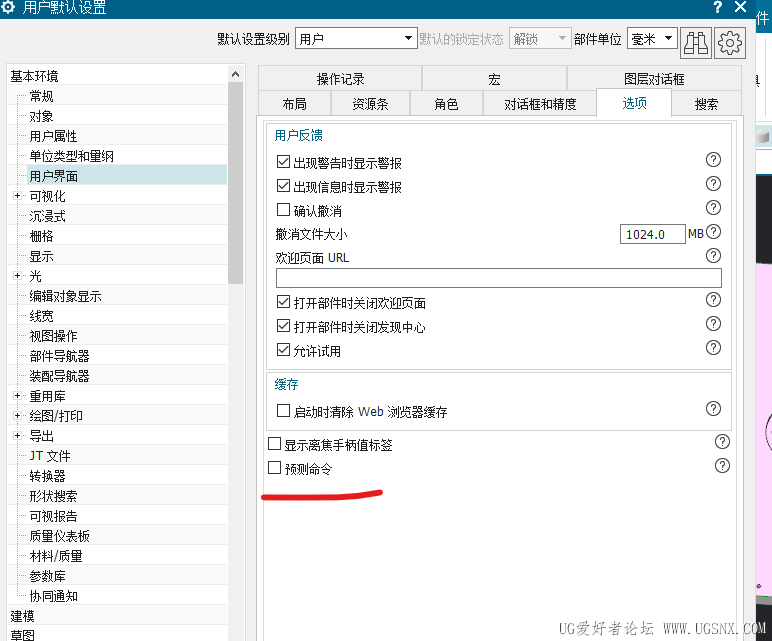Open the 对话框和精度 tab
Viewport: 772px width, 641px height.
point(540,104)
